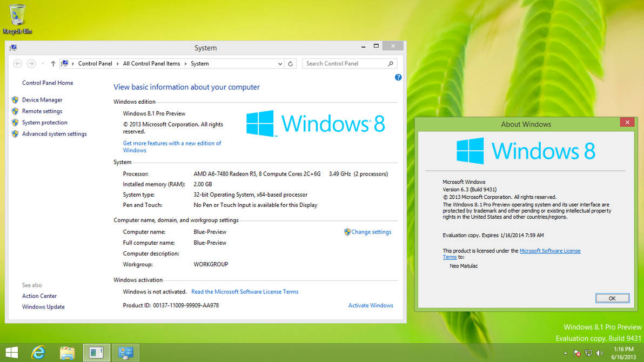Select All Control Panel Items breadcrumb
Screen dimensions: 644x362
[x=151, y=64]
